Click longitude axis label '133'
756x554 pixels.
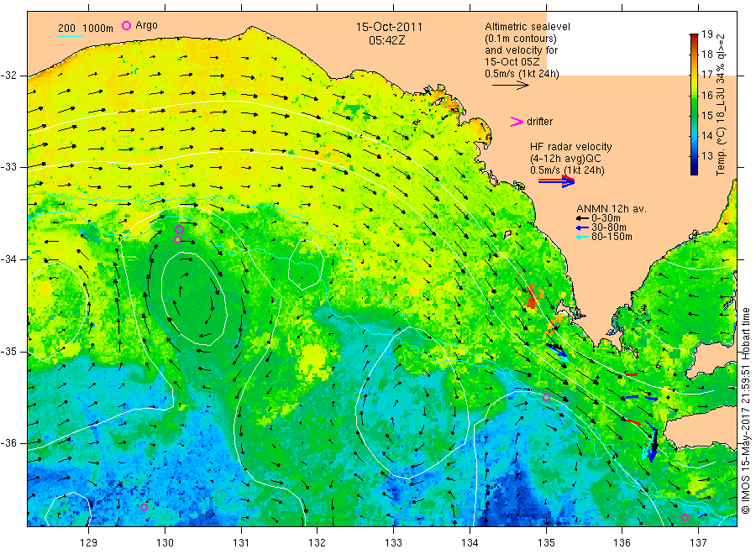[393, 543]
